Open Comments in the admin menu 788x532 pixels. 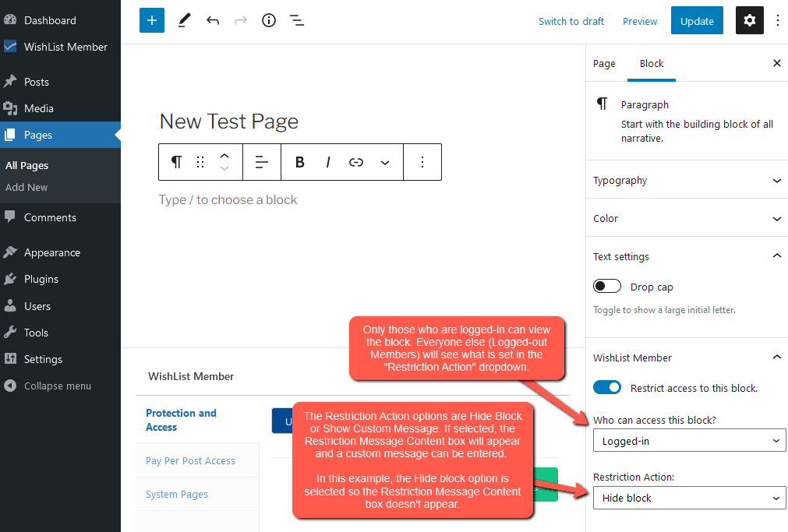pyautogui.click(x=60, y=217)
